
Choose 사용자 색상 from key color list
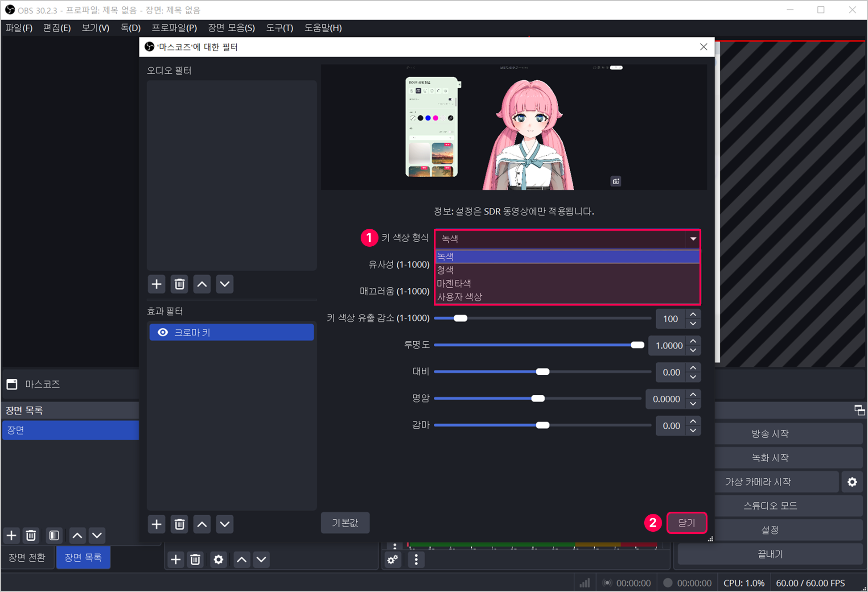[567, 297]
